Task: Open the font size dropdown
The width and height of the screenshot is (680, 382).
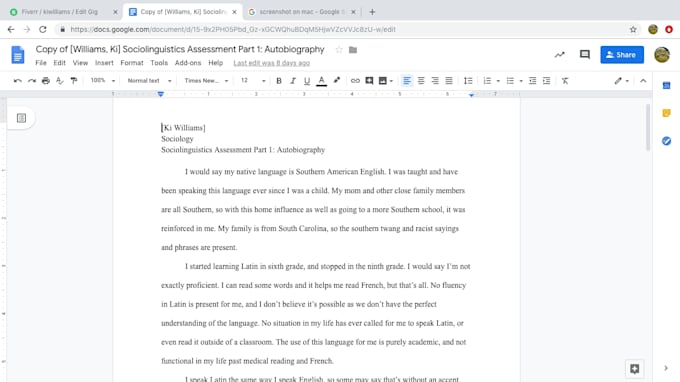Action: 253,81
